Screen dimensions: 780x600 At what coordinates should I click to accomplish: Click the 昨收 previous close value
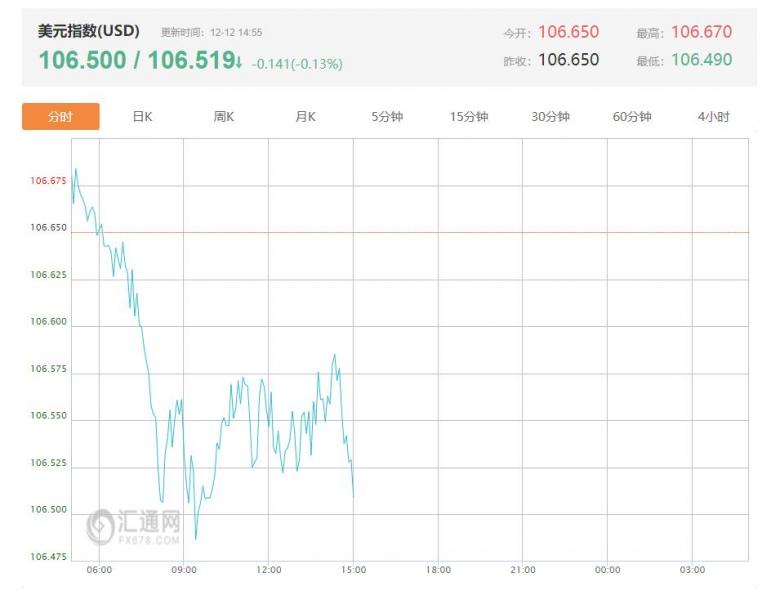(x=568, y=60)
